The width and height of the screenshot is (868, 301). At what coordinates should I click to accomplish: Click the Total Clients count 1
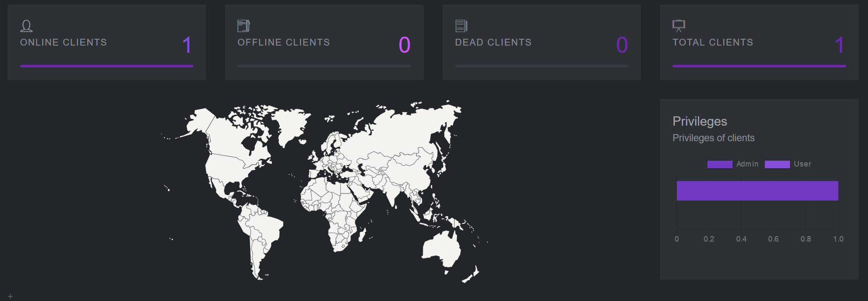840,45
